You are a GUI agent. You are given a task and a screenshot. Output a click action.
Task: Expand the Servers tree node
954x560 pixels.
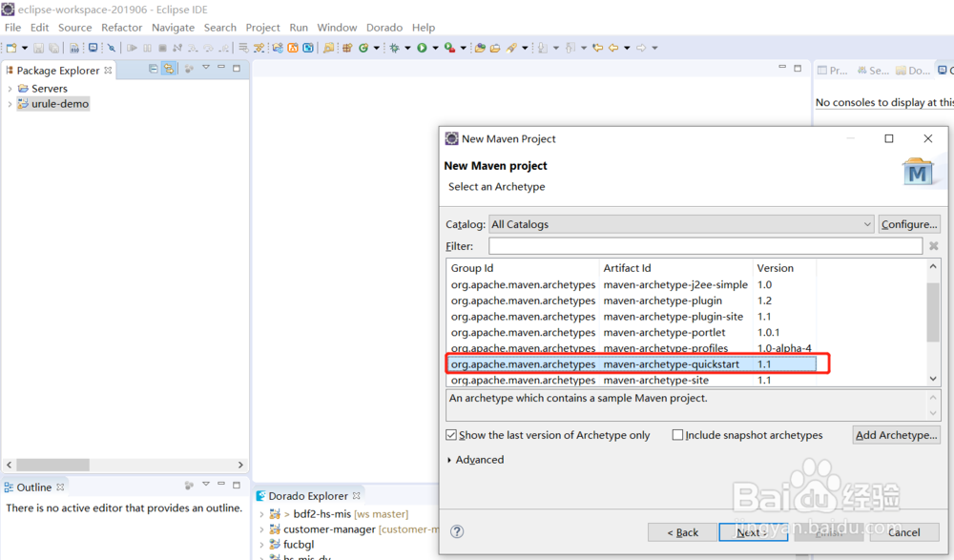pos(10,89)
